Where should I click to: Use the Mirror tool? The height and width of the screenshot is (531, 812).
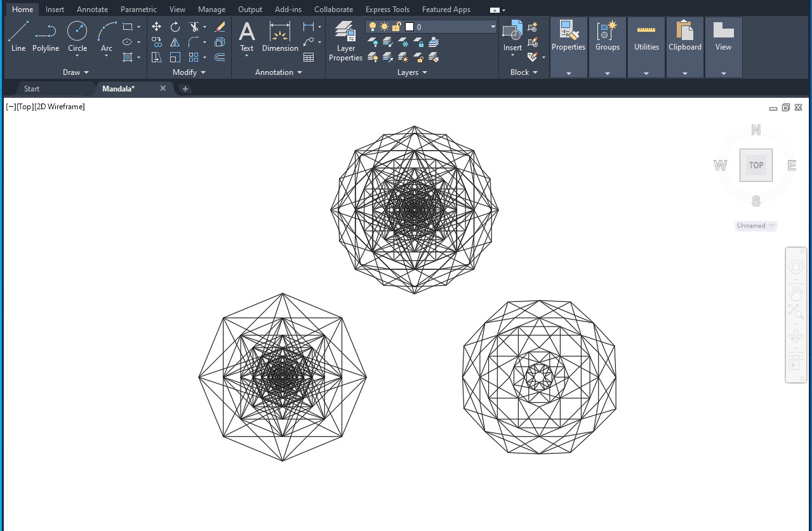point(175,42)
